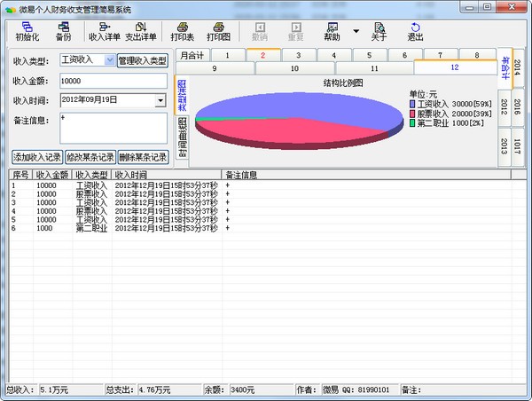Open 收入详单 income details view

[104, 31]
